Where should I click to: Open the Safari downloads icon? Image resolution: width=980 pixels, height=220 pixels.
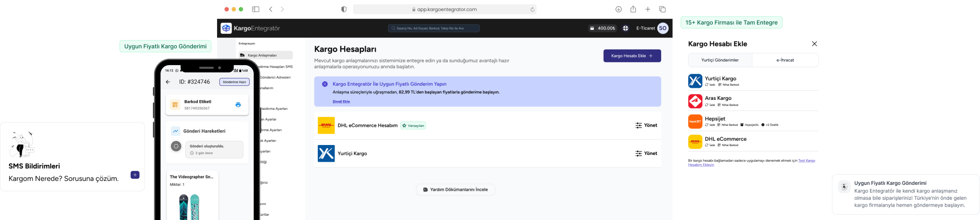[x=618, y=9]
